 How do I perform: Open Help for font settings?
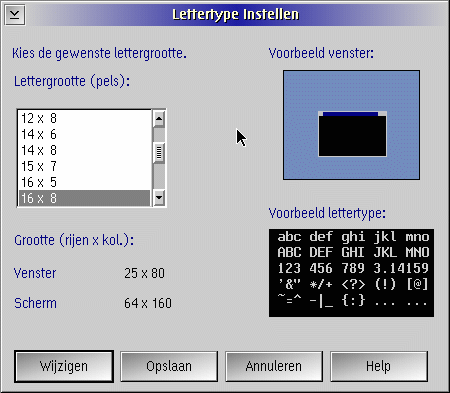pyautogui.click(x=379, y=366)
